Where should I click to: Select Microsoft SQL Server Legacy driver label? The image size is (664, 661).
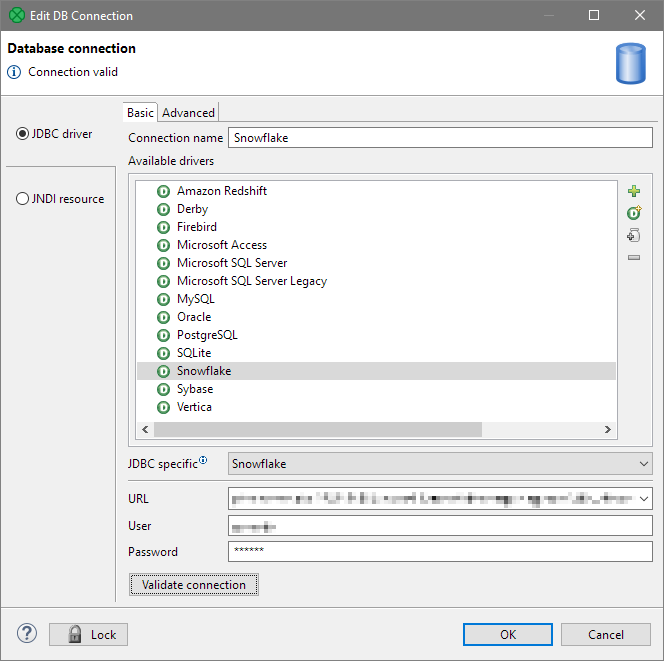tap(252, 281)
